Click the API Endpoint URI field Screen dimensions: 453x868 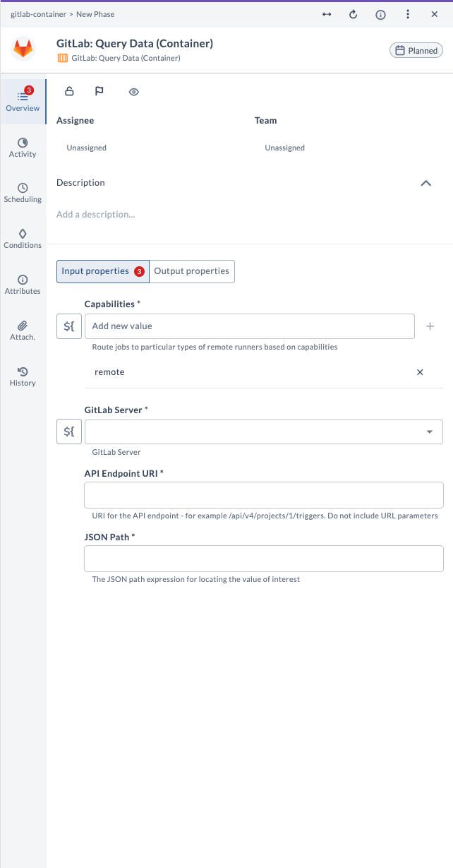[264, 495]
